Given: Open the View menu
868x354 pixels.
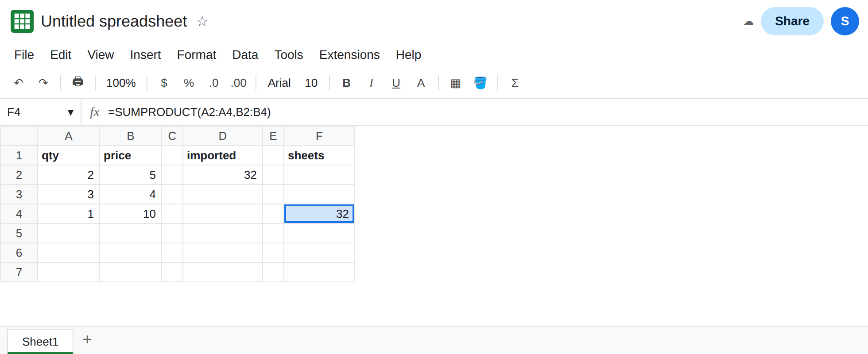Looking at the screenshot, I should [101, 54].
